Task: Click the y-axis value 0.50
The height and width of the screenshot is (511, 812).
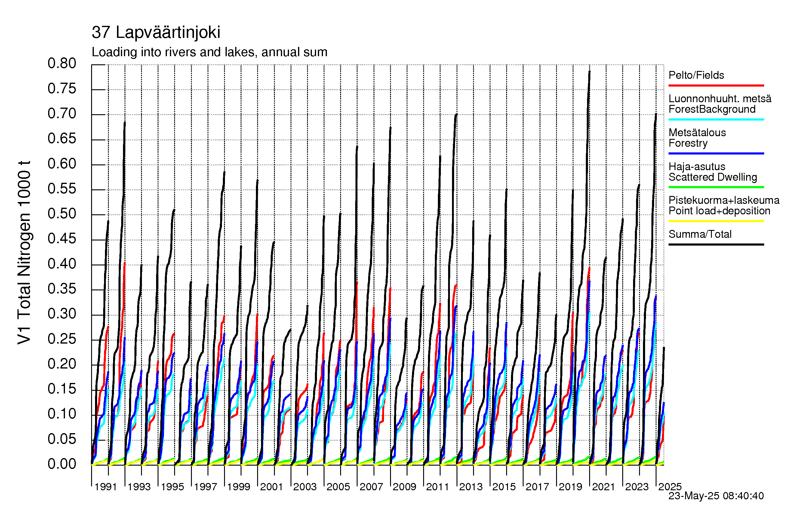Action: point(62,214)
